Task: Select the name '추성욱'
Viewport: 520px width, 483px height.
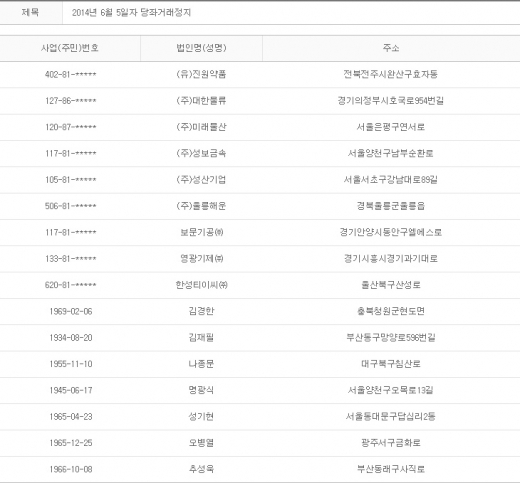Action: point(201,469)
